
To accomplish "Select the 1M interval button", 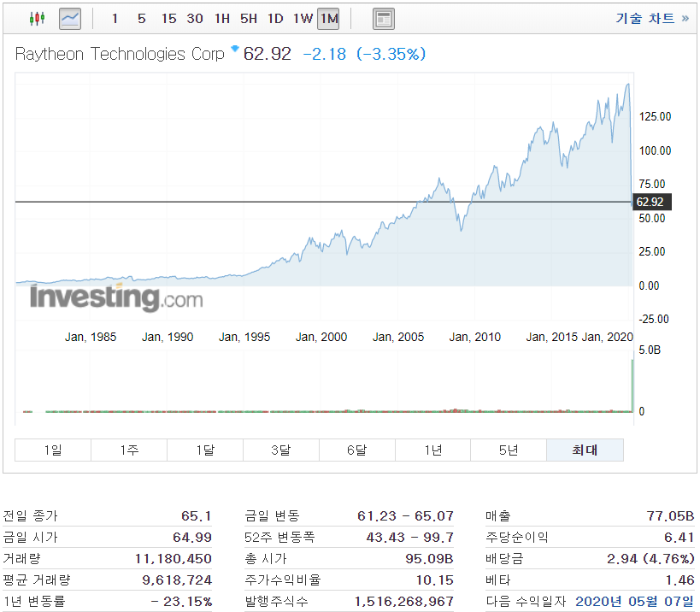I will click(328, 19).
